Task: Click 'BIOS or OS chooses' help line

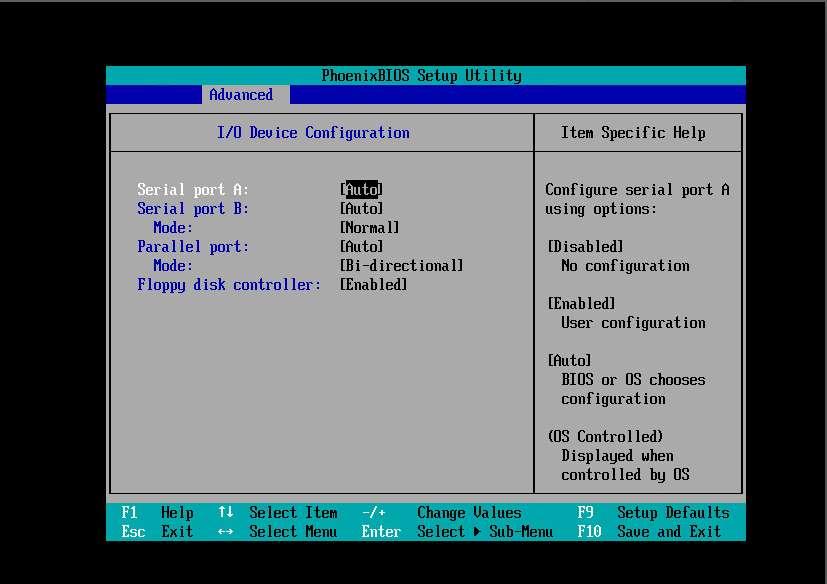Action: (x=633, y=379)
